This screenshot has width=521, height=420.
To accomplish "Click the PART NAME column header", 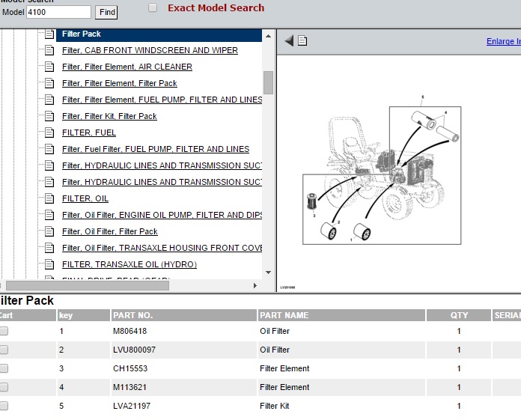I will pyautogui.click(x=341, y=315).
